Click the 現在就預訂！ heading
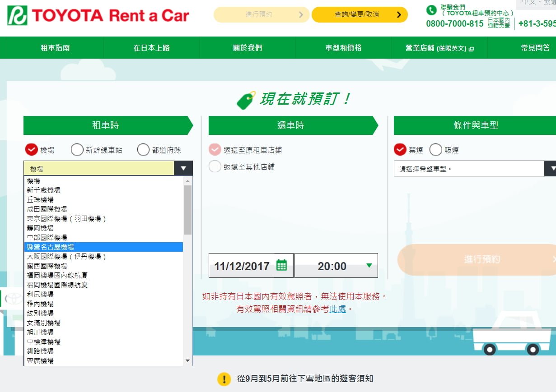556x392 pixels. (305, 100)
